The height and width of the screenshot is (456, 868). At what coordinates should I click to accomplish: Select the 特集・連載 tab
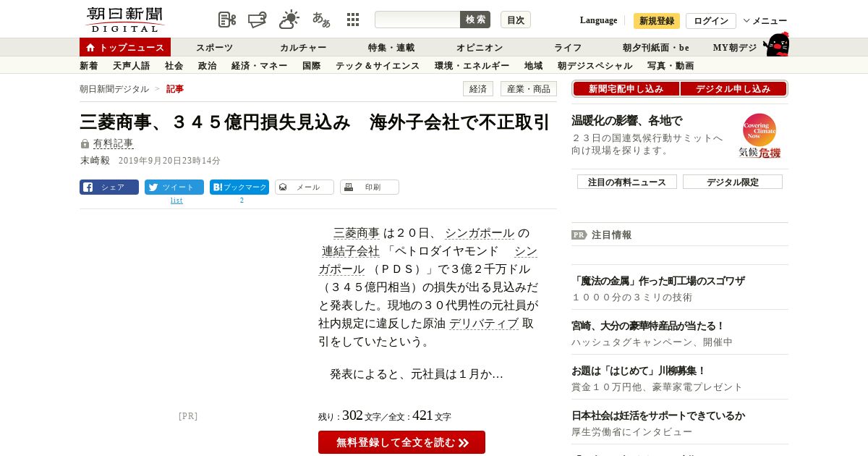[x=391, y=47]
